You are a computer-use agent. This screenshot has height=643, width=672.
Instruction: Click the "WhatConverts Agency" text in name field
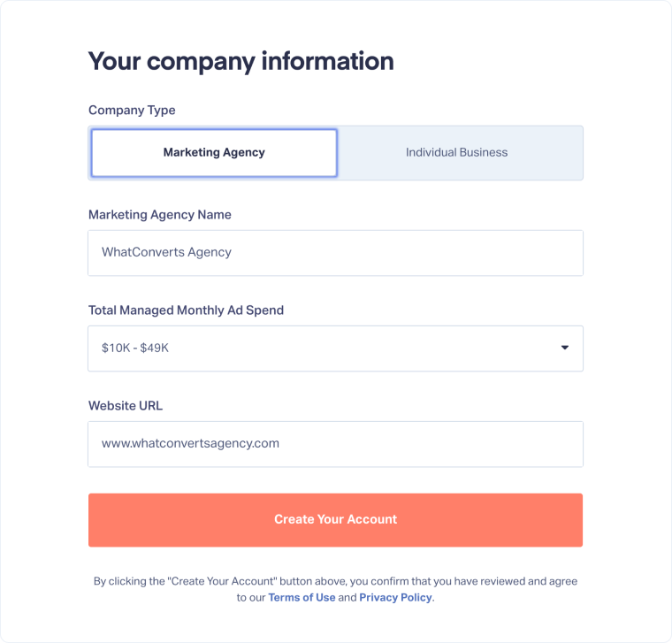pos(166,252)
